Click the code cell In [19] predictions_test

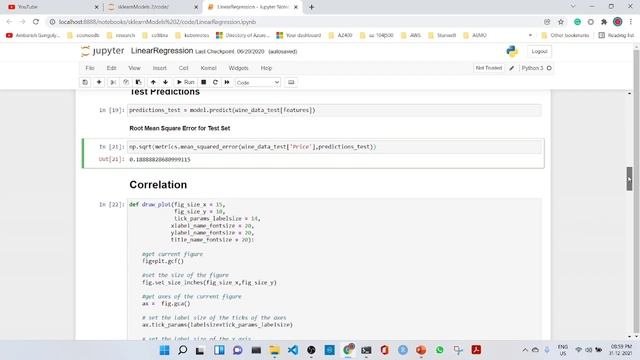[x=335, y=110]
